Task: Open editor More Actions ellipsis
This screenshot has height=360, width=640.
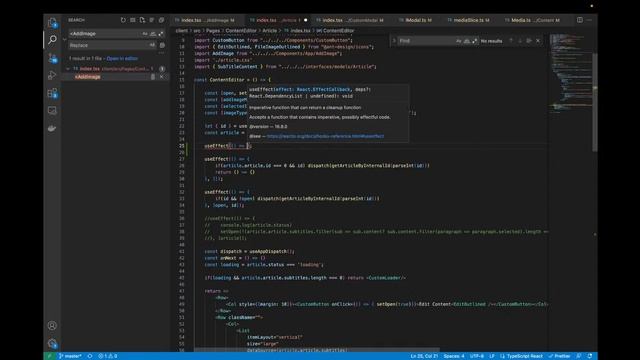Action: pos(589,20)
